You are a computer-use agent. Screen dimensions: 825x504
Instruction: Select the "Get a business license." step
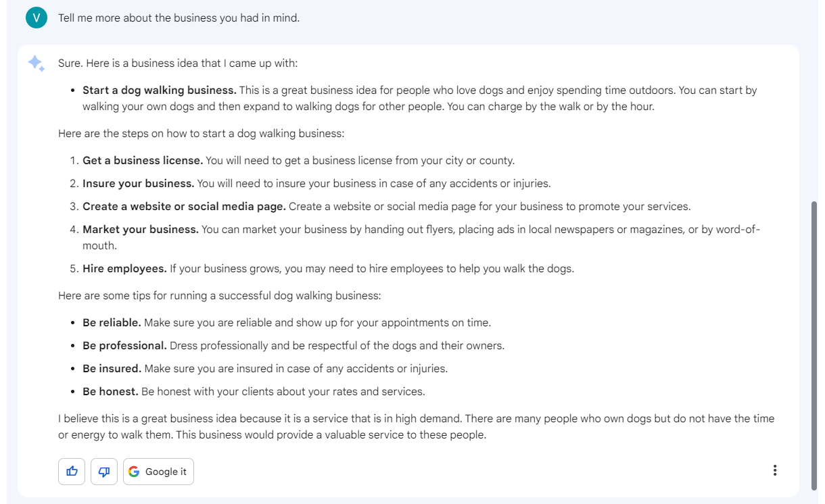pyautogui.click(x=143, y=161)
